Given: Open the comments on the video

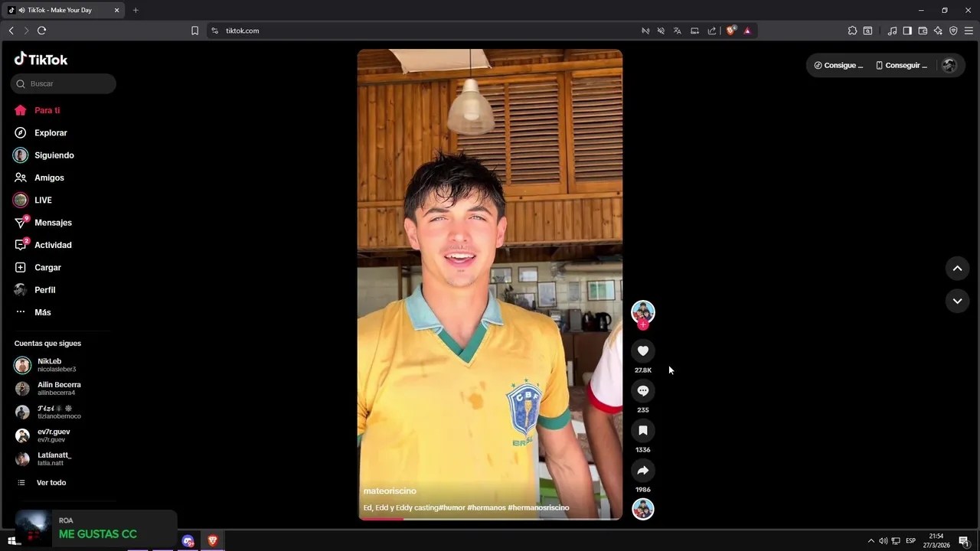Looking at the screenshot, I should point(643,390).
